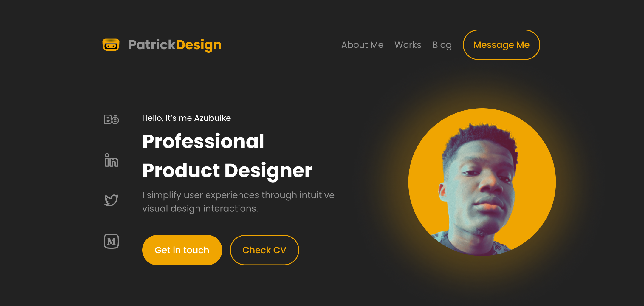
Task: Navigate to the Blog section
Action: pyautogui.click(x=442, y=45)
